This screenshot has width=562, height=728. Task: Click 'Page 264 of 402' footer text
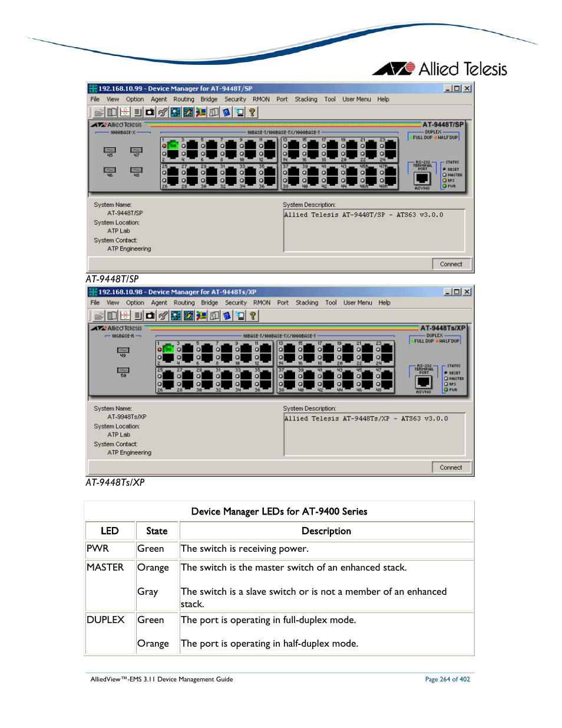[448, 679]
